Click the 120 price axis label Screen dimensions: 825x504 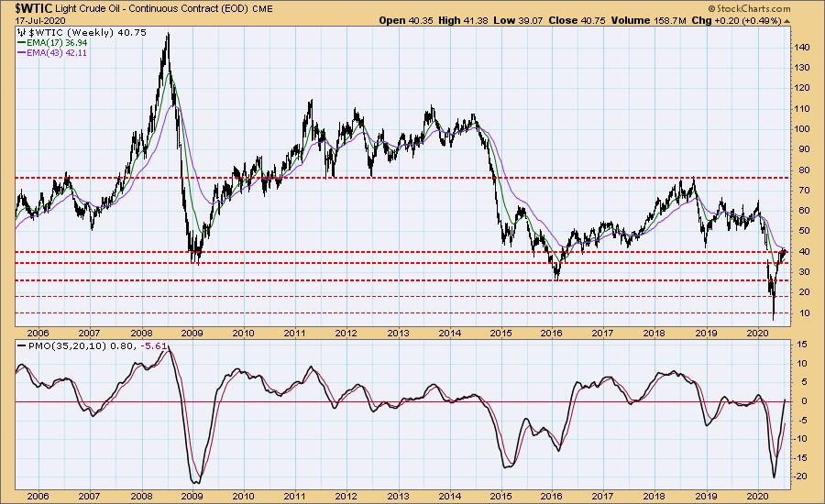point(802,88)
